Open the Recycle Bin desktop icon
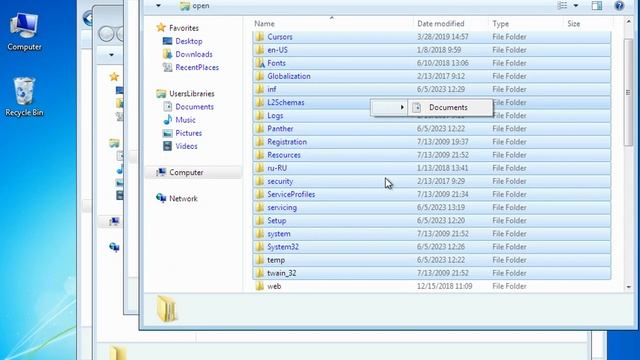This screenshot has height=360, width=640. click(x=24, y=97)
